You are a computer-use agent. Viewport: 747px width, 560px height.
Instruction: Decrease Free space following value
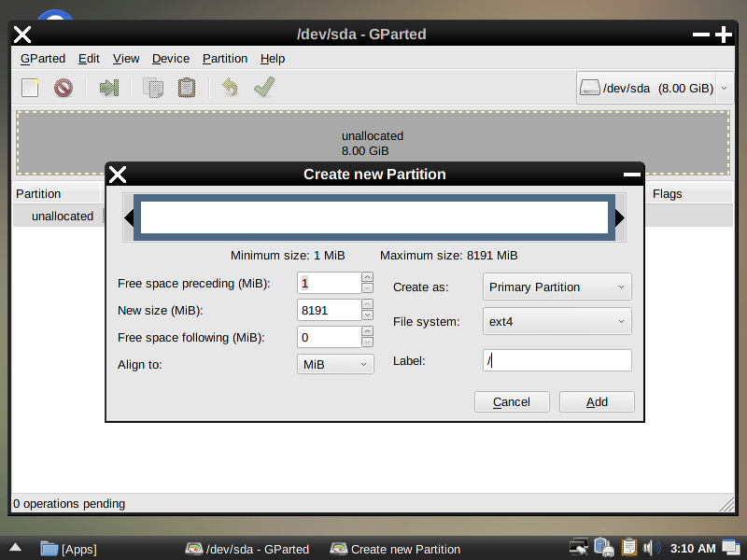pos(367,343)
